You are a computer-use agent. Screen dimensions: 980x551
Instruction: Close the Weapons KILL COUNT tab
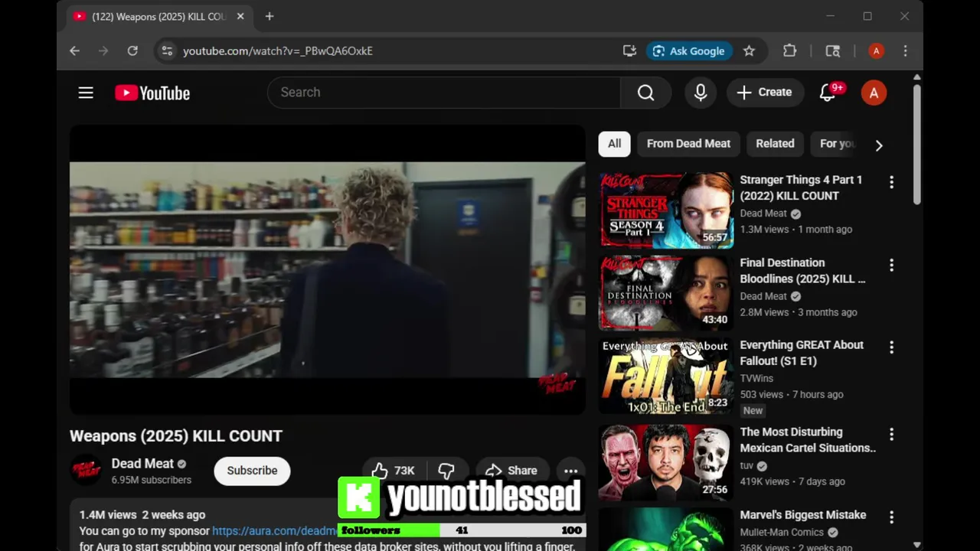pyautogui.click(x=240, y=16)
